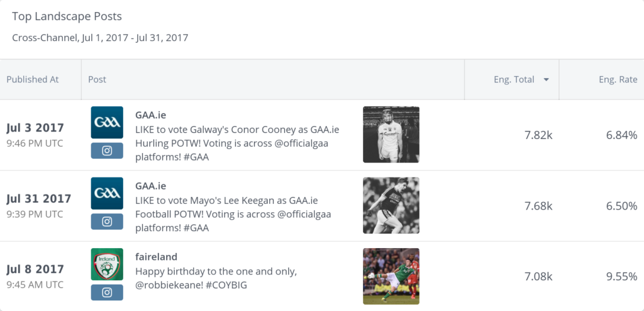Click the faireland account name

pos(156,257)
